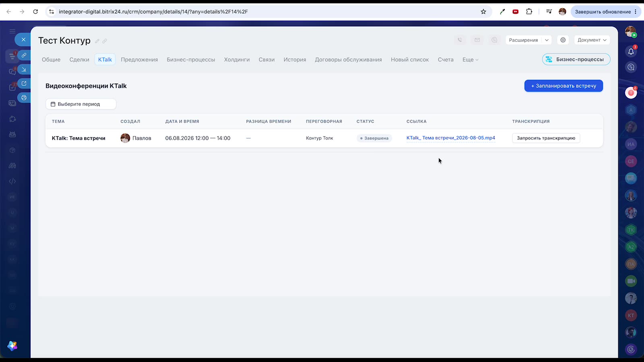
Task: Reload the page in browser
Action: point(35,12)
